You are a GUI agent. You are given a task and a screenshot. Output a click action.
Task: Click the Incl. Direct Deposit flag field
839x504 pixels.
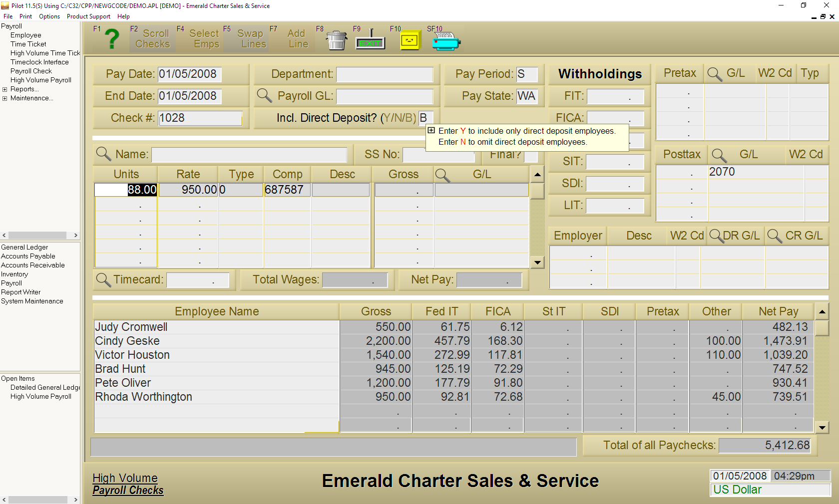[423, 118]
